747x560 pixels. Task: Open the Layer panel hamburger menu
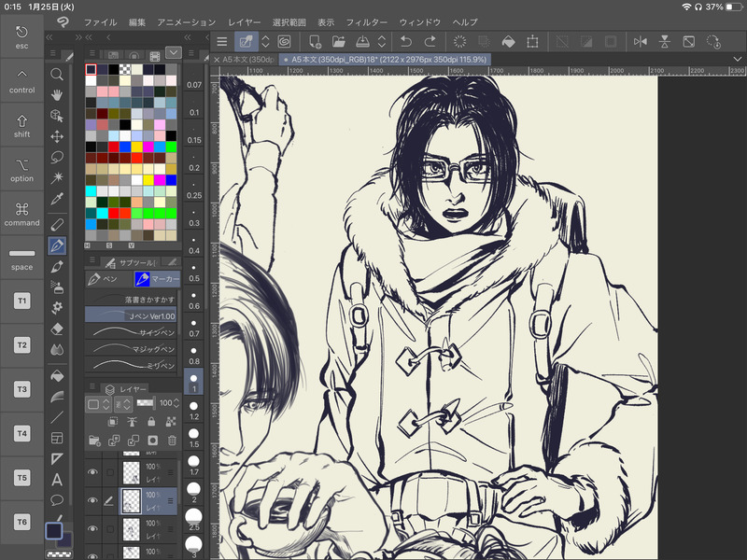coord(92,387)
